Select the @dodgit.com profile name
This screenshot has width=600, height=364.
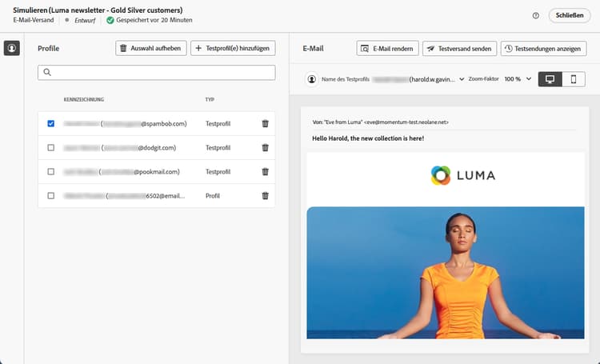pos(120,148)
